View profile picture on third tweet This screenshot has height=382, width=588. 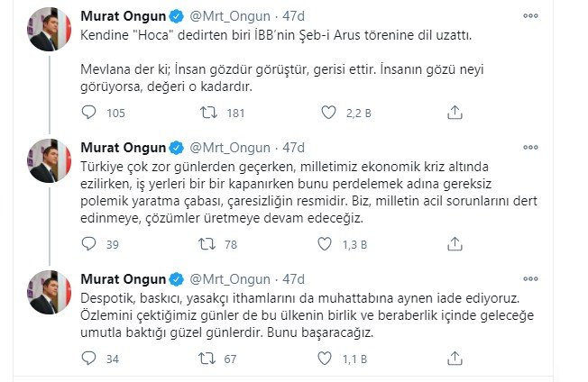pyautogui.click(x=49, y=292)
